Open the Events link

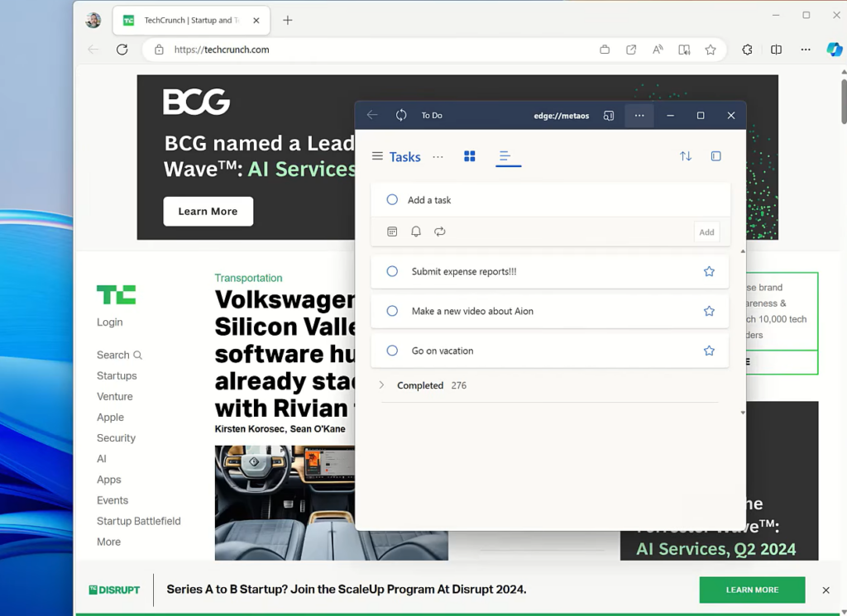click(x=112, y=500)
